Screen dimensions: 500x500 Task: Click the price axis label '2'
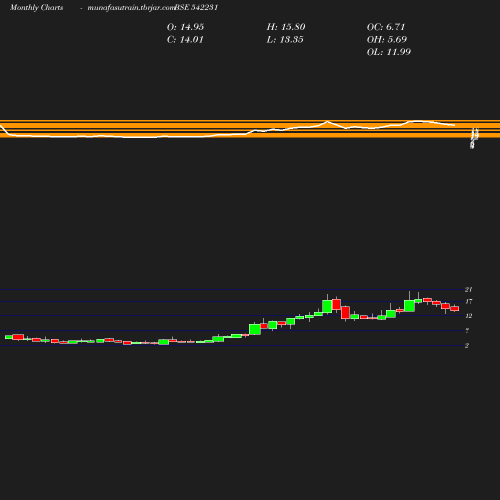pyautogui.click(x=467, y=346)
